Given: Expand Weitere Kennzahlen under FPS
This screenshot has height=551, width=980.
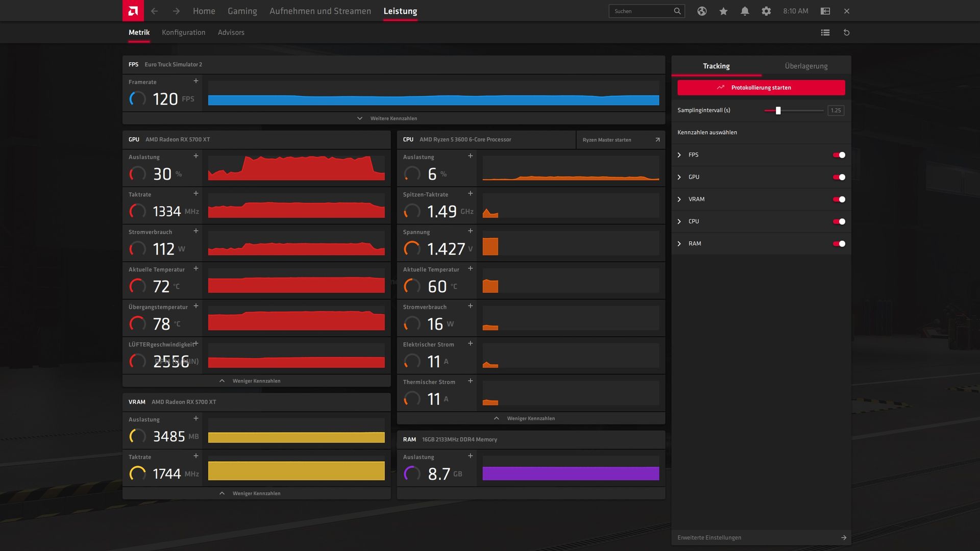Looking at the screenshot, I should (x=393, y=118).
